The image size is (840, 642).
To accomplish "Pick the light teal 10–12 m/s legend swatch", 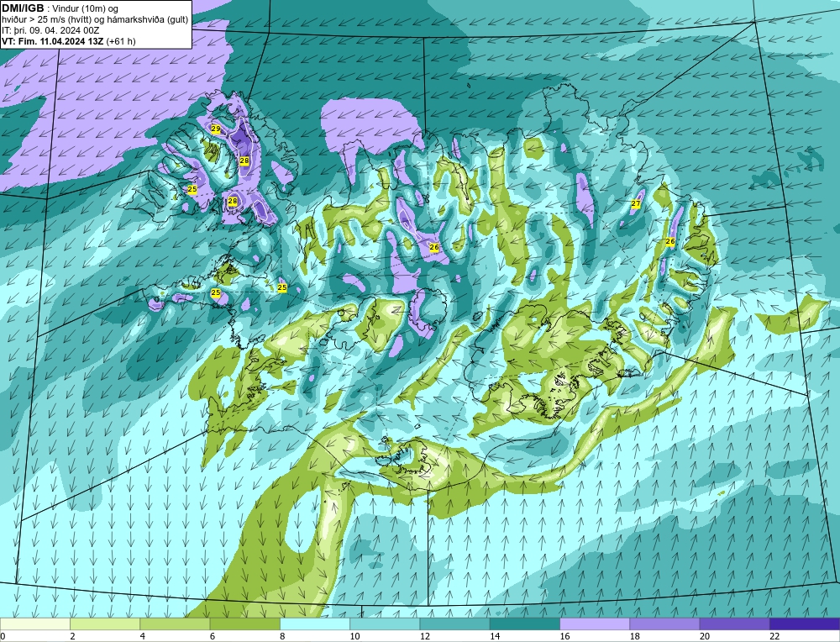I will coord(385,624).
